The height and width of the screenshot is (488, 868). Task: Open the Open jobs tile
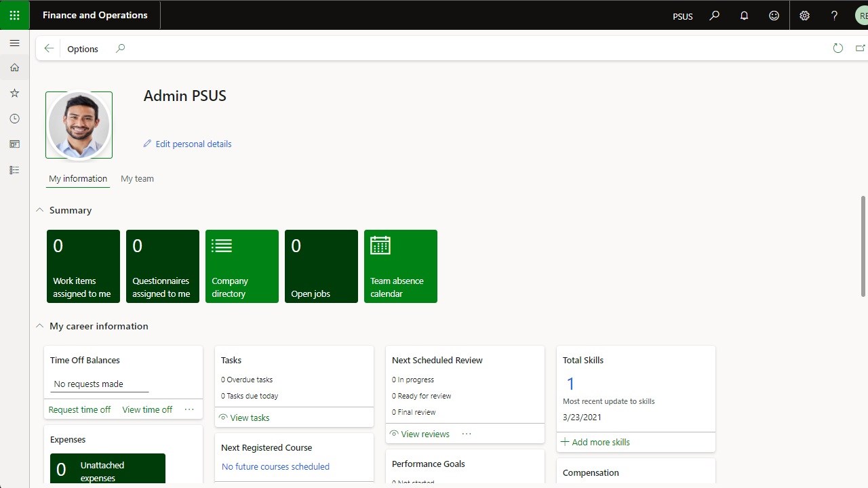click(321, 266)
